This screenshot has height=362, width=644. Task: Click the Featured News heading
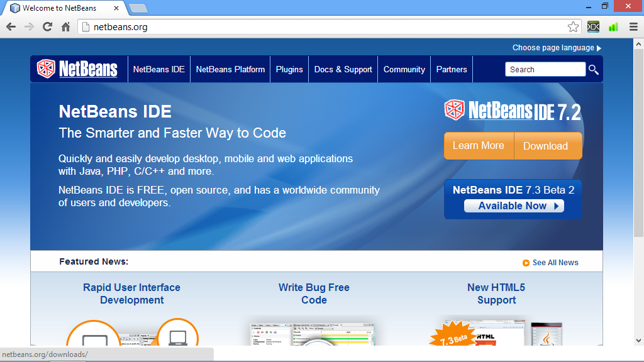tap(94, 262)
